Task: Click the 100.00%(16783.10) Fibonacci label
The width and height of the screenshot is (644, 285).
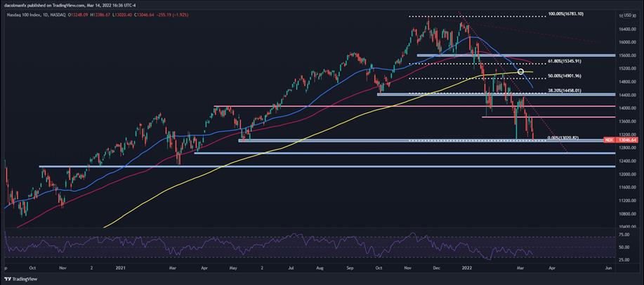Action: click(565, 14)
